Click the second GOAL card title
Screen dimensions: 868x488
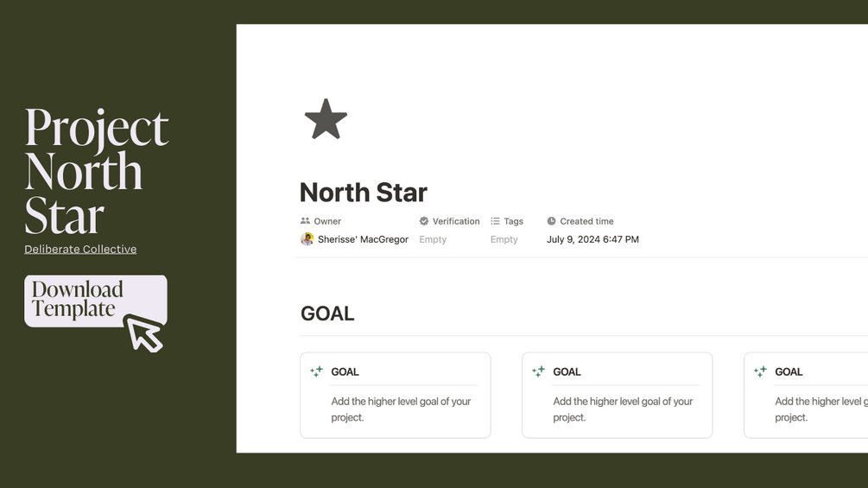pos(567,371)
